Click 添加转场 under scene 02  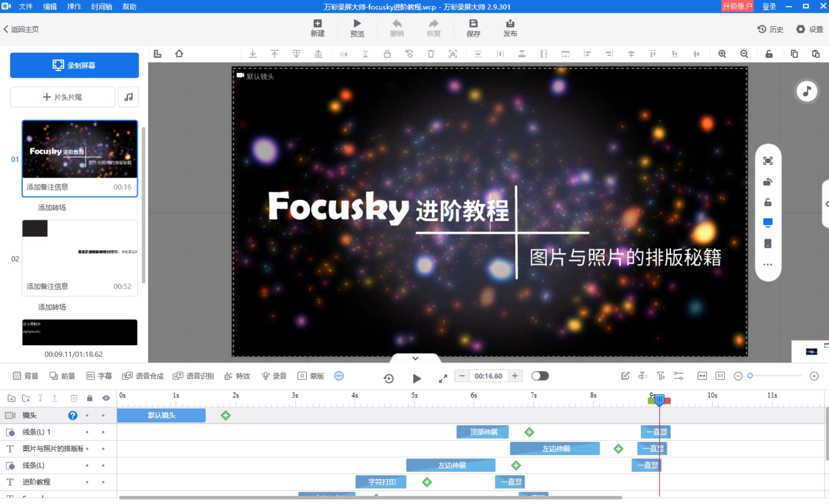52,307
